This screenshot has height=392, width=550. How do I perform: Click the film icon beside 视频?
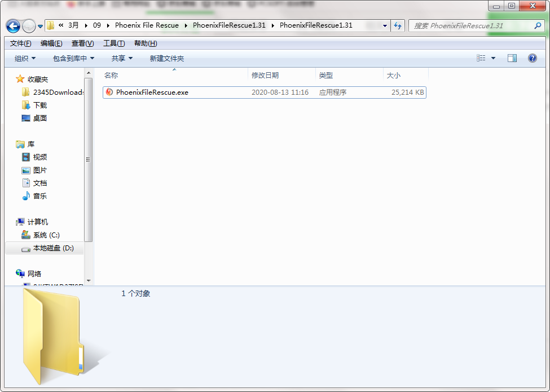coord(25,157)
